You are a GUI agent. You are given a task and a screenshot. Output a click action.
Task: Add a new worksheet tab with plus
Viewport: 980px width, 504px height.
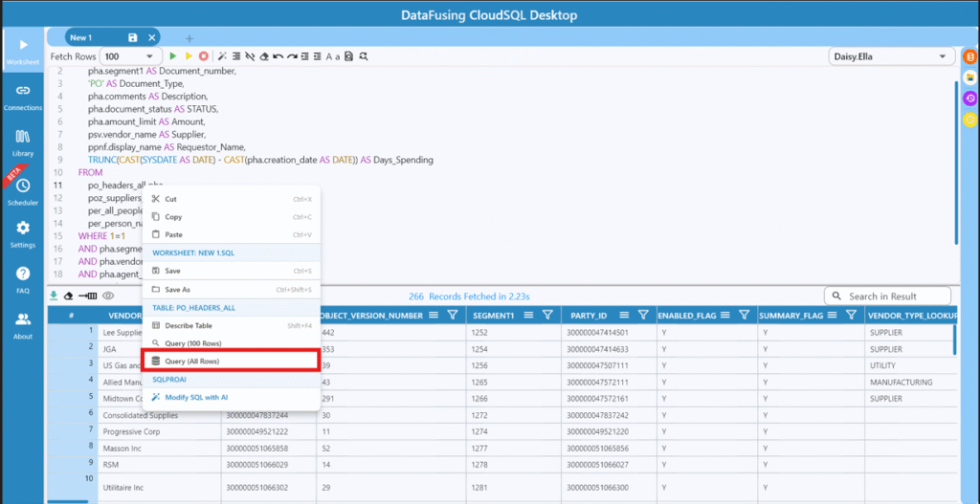[189, 38]
